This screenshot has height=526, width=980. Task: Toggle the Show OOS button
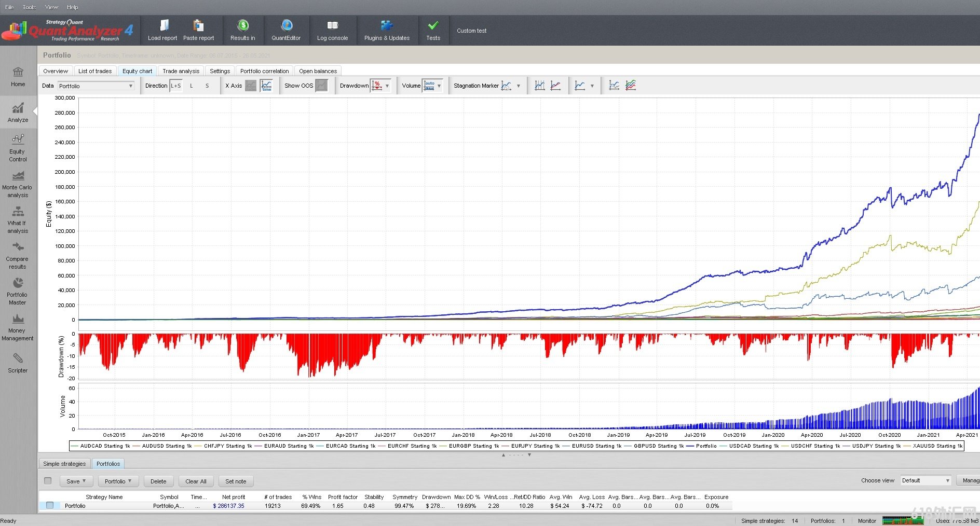(x=321, y=86)
